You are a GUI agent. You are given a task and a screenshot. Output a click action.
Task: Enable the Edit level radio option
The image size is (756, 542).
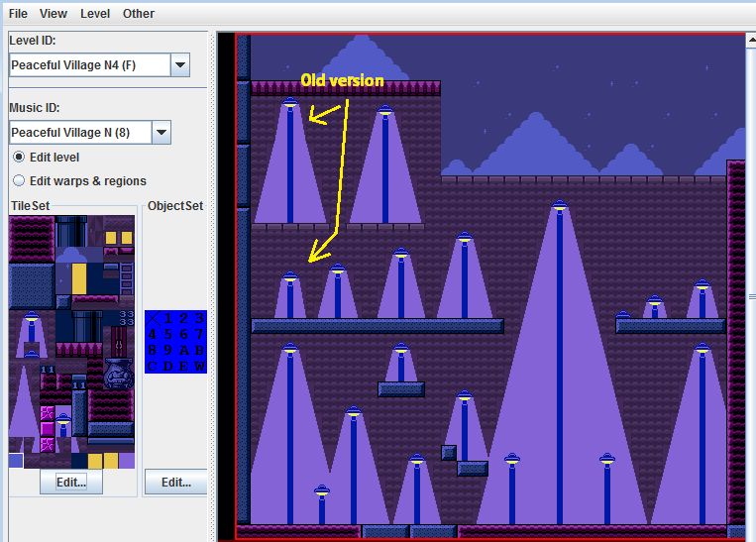(x=20, y=157)
